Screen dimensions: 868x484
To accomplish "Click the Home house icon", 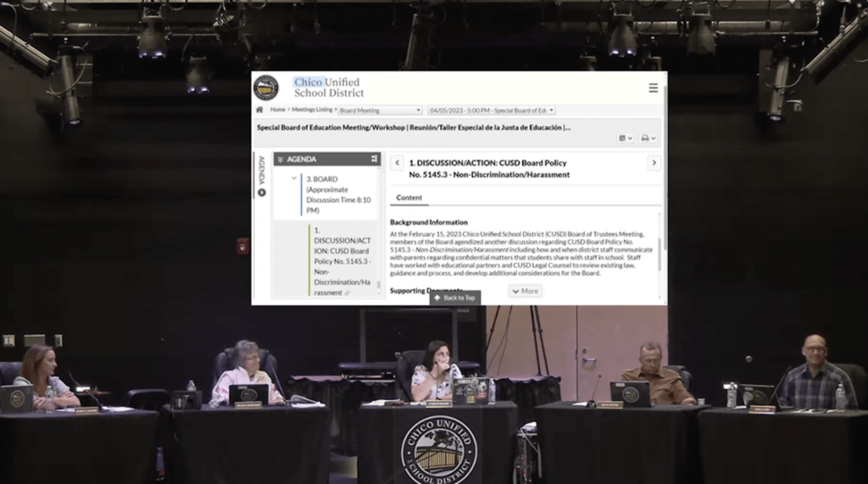I will point(259,110).
